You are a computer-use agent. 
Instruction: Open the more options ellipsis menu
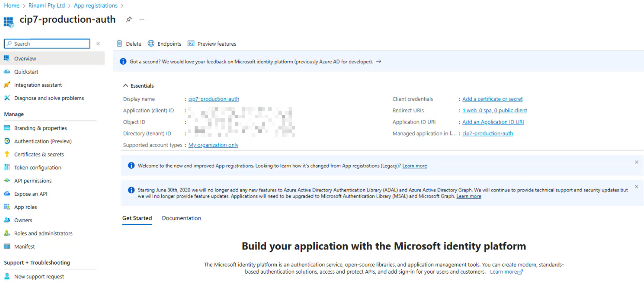pos(142,19)
